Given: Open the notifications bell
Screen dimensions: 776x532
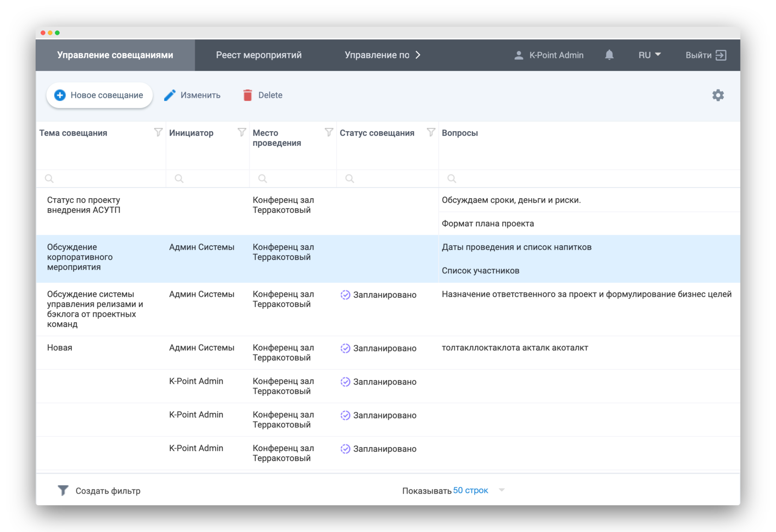Looking at the screenshot, I should [x=609, y=55].
